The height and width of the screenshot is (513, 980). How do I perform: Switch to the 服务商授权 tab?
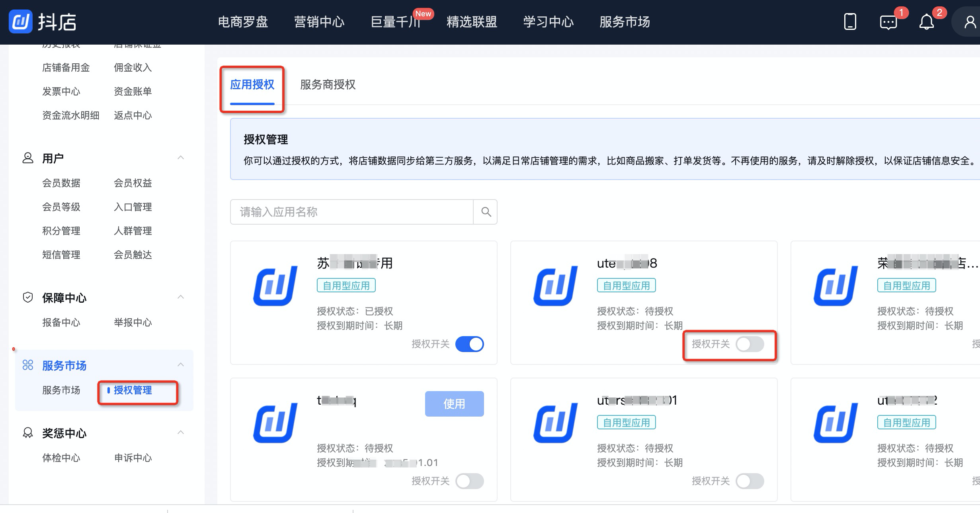click(328, 84)
